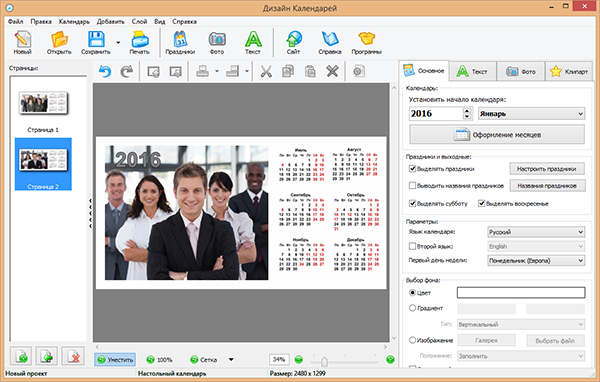600x382 pixels.
Task: Click Названия праздников button
Action: tap(547, 186)
